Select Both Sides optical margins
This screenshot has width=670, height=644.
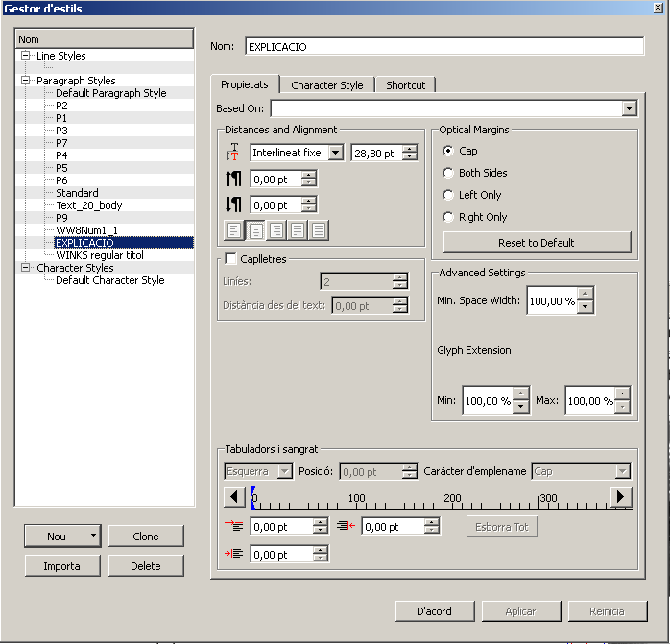tap(448, 173)
